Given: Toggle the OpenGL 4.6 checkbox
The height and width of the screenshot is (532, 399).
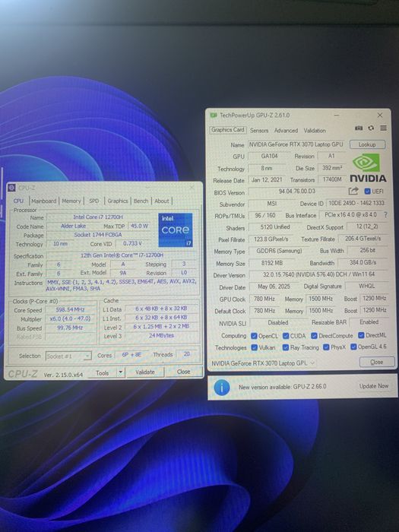Looking at the screenshot, I should point(353,347).
